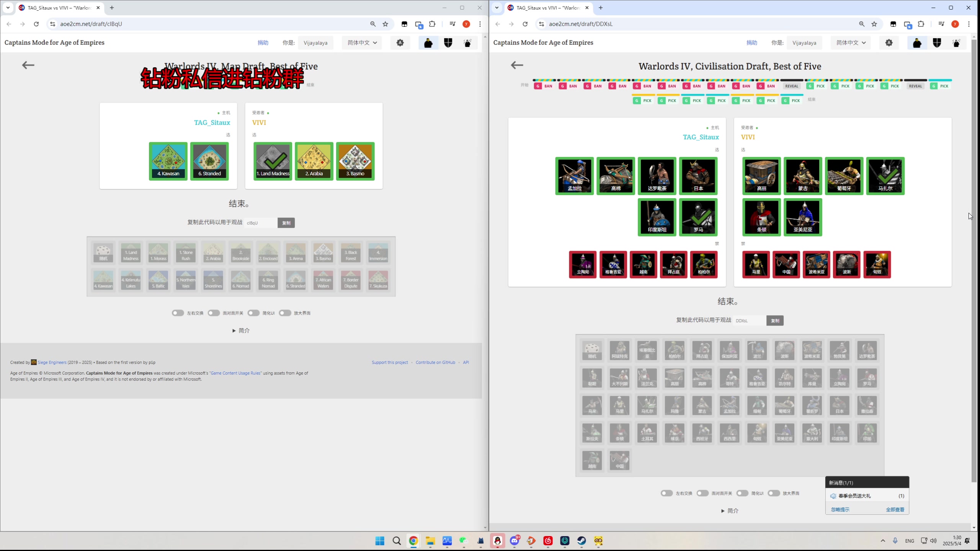Click the 日本 civilisation pick
This screenshot has height=551, width=980.
[x=698, y=176]
